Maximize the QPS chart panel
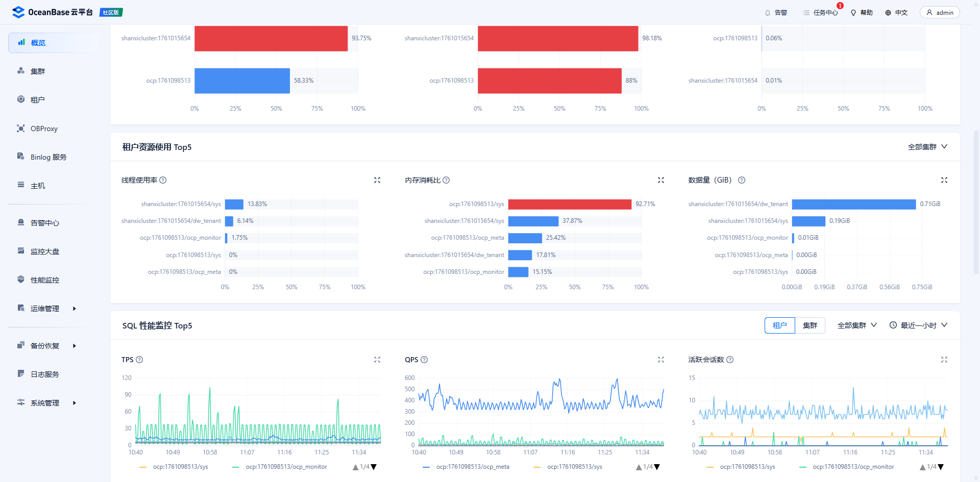980x482 pixels. 661,360
